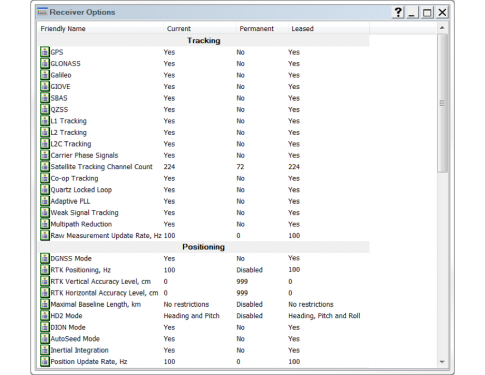Image resolution: width=485 pixels, height=375 pixels.
Task: Click the L1 Tracking icon
Action: pyautogui.click(x=45, y=121)
